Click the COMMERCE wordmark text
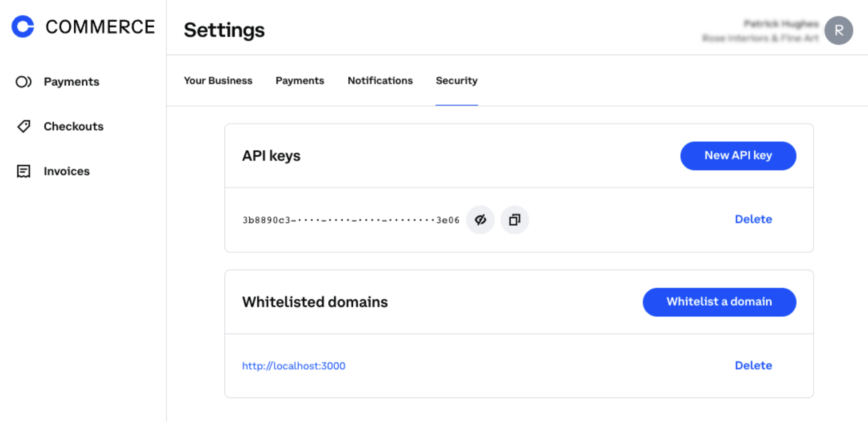Viewport: 868px width, 422px height. click(x=100, y=27)
